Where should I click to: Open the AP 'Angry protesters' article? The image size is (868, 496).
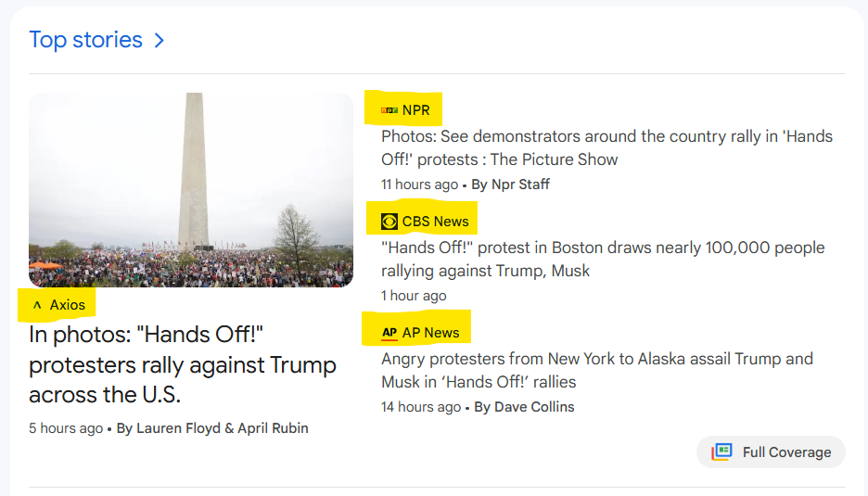coord(596,370)
